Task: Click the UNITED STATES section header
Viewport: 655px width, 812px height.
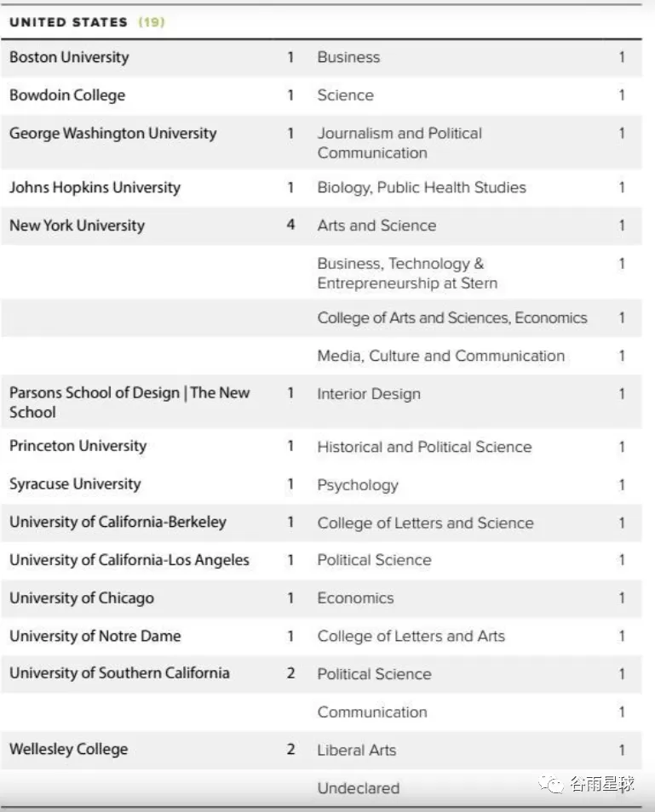Action: [68, 22]
